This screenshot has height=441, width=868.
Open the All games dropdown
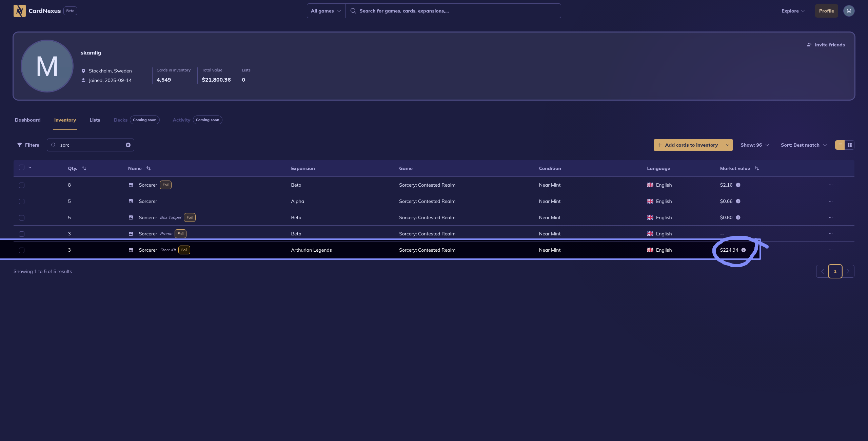click(x=326, y=11)
